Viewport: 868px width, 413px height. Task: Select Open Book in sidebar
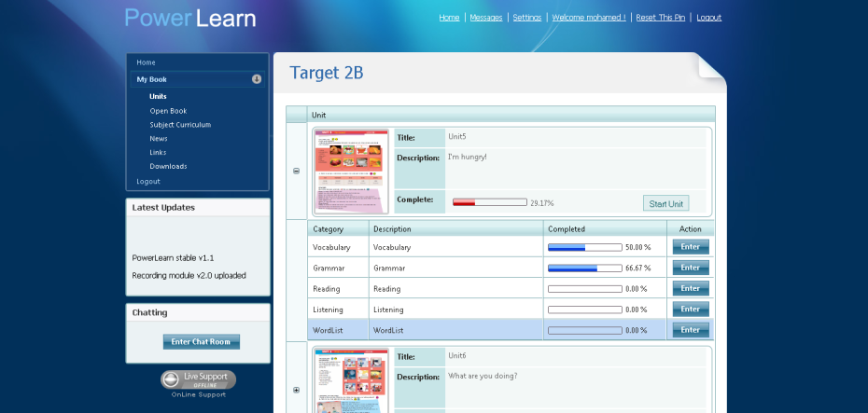pos(168,111)
